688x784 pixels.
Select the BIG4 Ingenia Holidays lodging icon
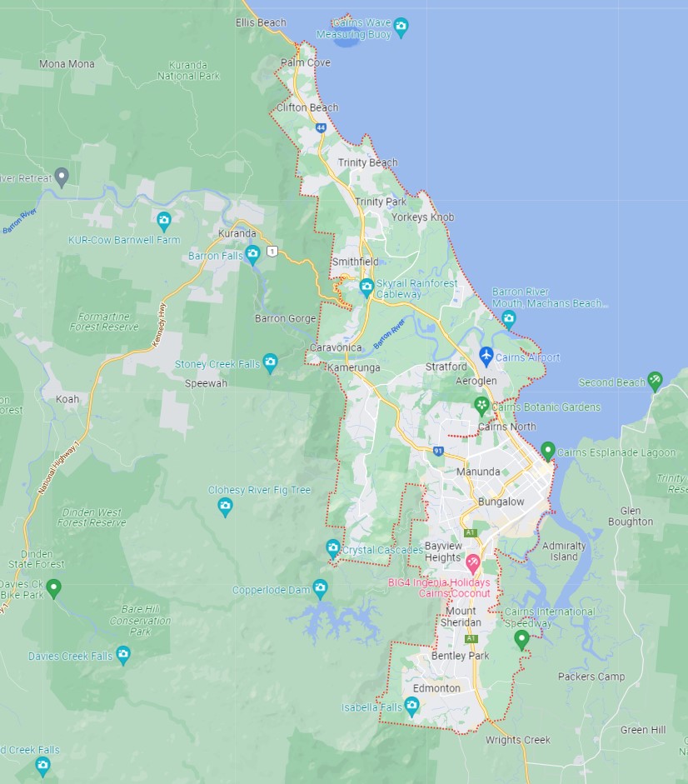pyautogui.click(x=472, y=562)
